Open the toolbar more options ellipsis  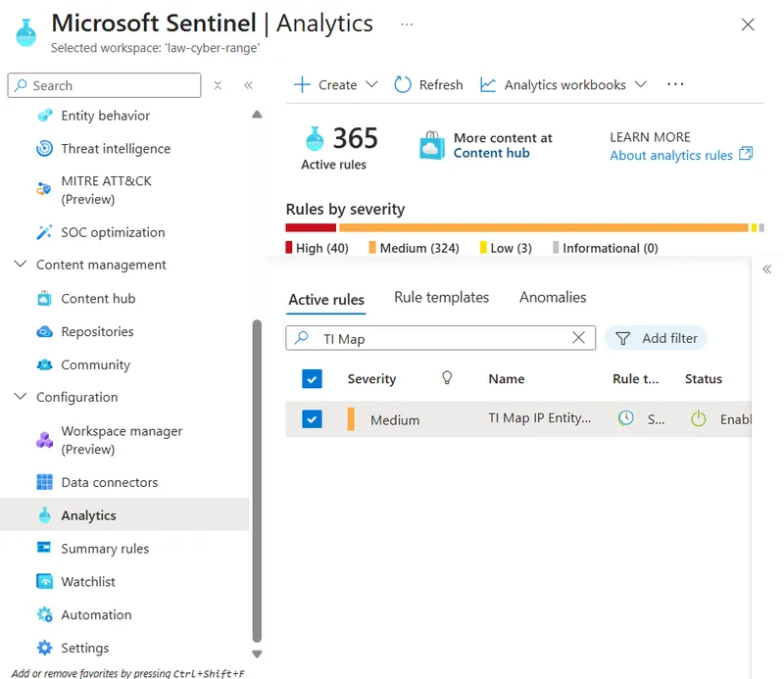(675, 84)
